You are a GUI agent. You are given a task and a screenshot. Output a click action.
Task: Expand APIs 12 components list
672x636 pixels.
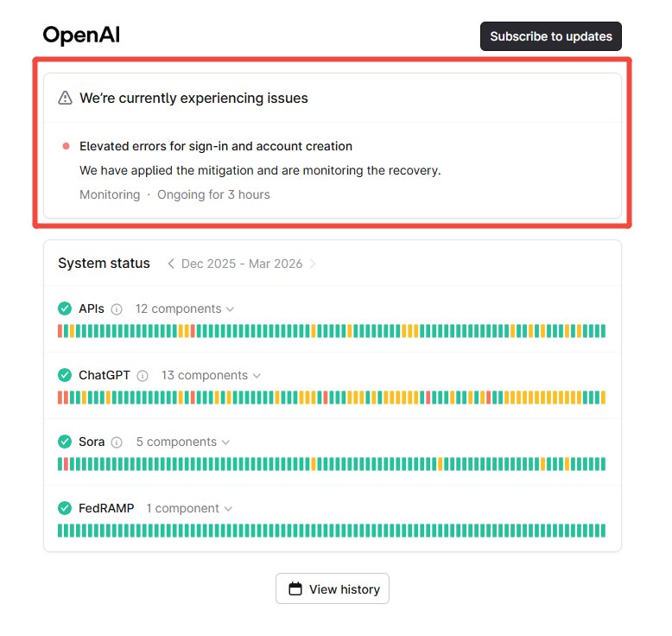(185, 309)
